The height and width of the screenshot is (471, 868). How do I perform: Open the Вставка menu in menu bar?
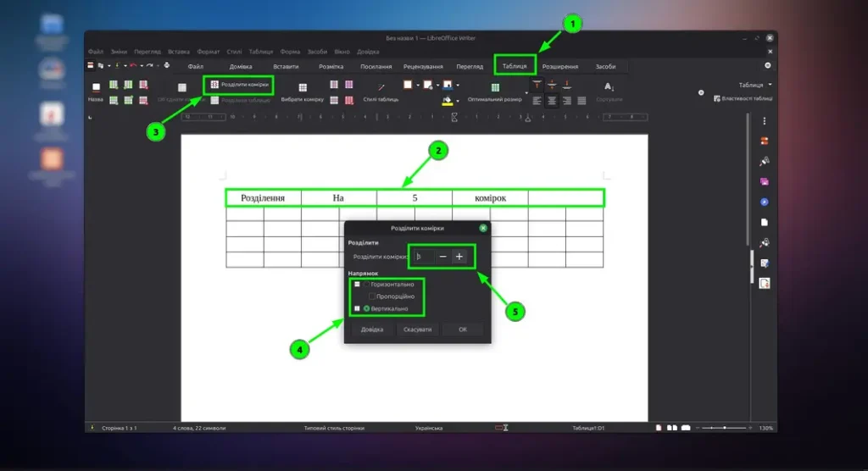coord(179,52)
